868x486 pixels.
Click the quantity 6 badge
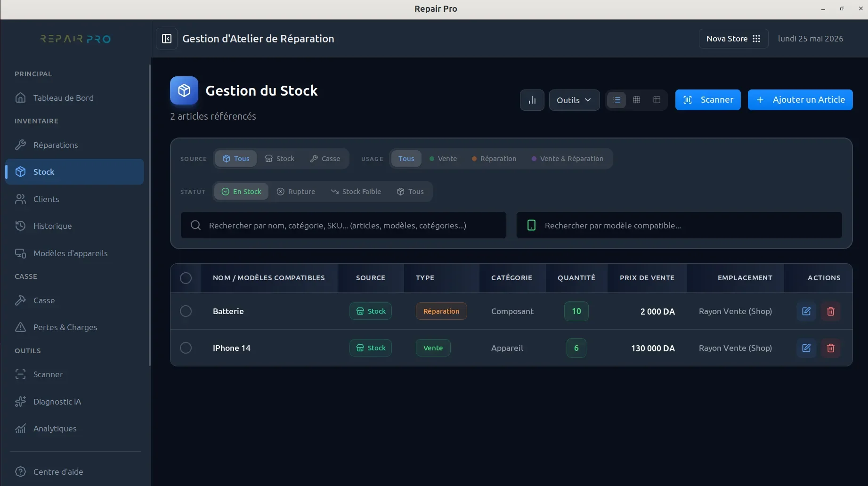click(576, 348)
